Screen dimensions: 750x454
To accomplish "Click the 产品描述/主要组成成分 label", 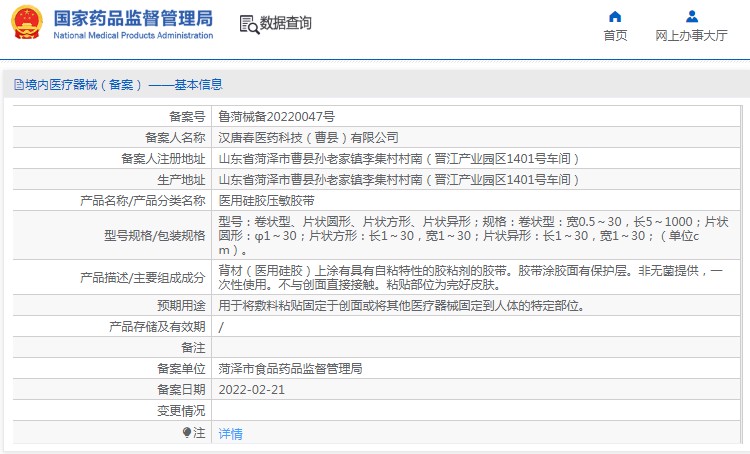I will [x=143, y=277].
